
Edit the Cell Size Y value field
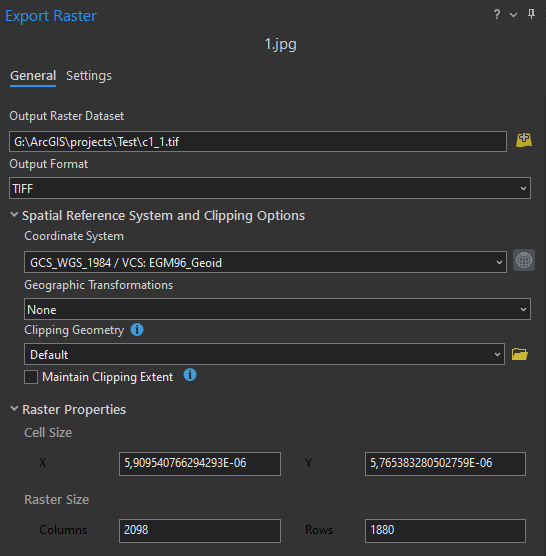tap(445, 464)
